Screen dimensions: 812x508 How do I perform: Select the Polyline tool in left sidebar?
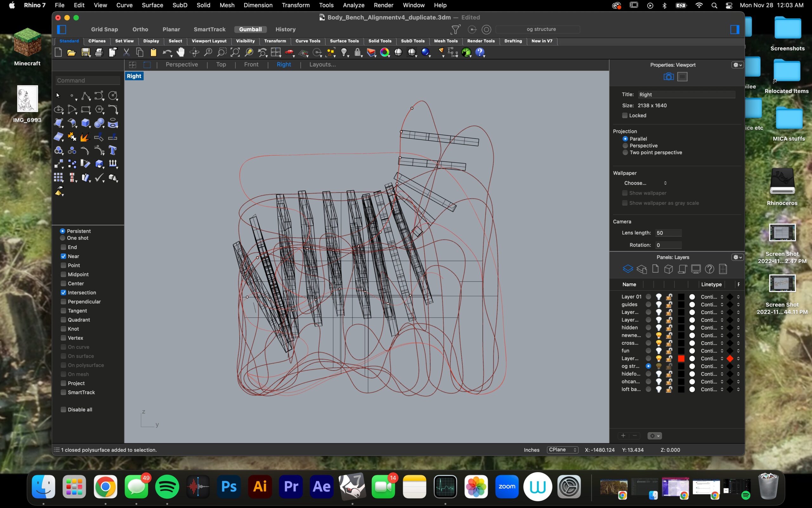point(86,96)
